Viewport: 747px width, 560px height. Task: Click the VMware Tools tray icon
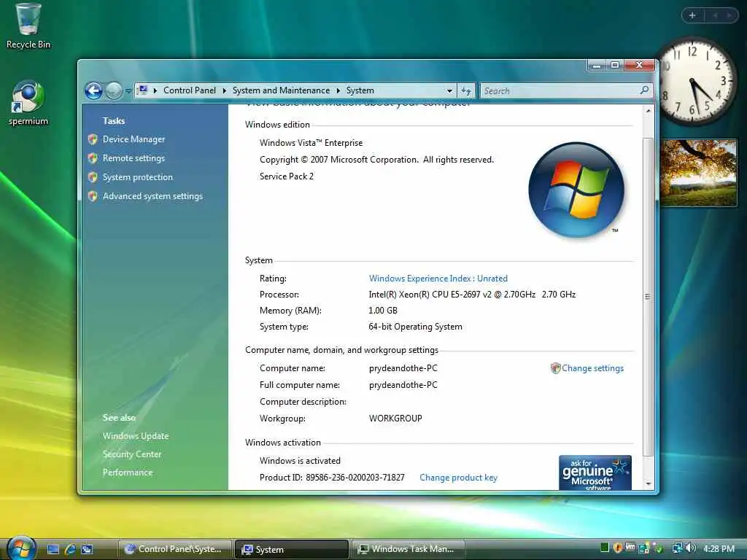630,548
